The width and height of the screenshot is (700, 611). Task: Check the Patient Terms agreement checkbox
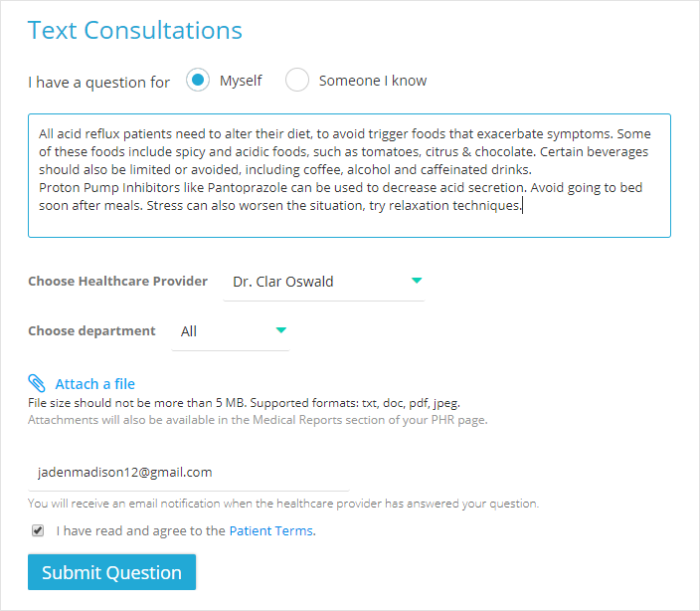[38, 530]
